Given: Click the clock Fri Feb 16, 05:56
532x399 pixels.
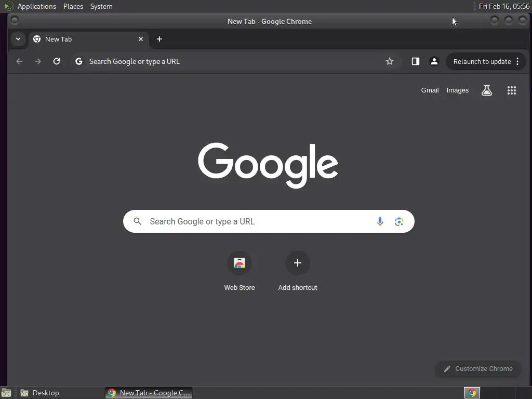Looking at the screenshot, I should click(x=504, y=6).
